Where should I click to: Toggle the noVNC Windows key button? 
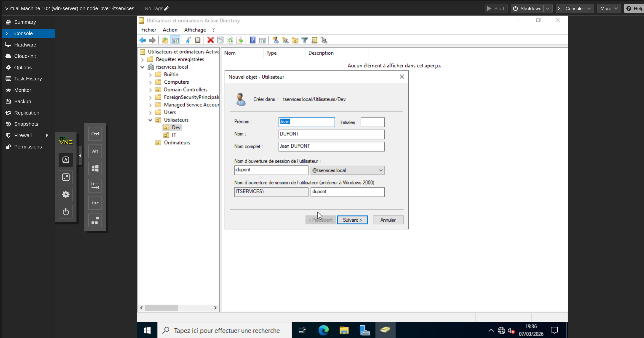[x=95, y=169]
